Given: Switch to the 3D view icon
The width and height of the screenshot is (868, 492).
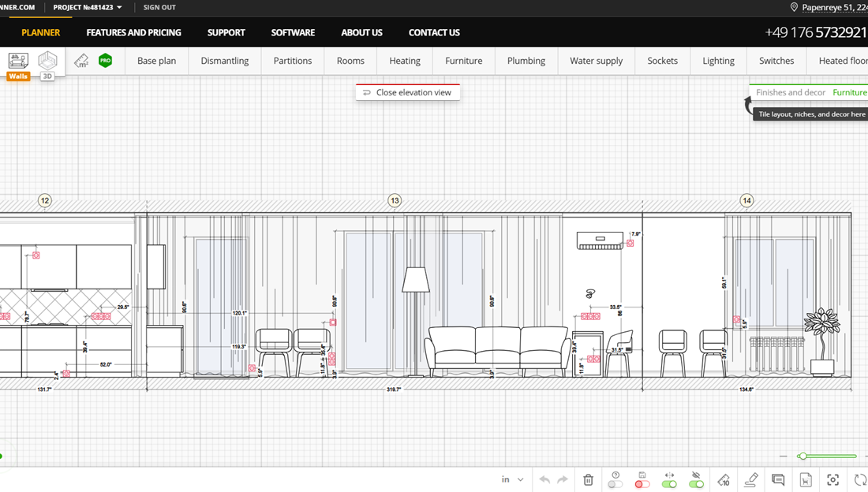Looking at the screenshot, I should (47, 61).
